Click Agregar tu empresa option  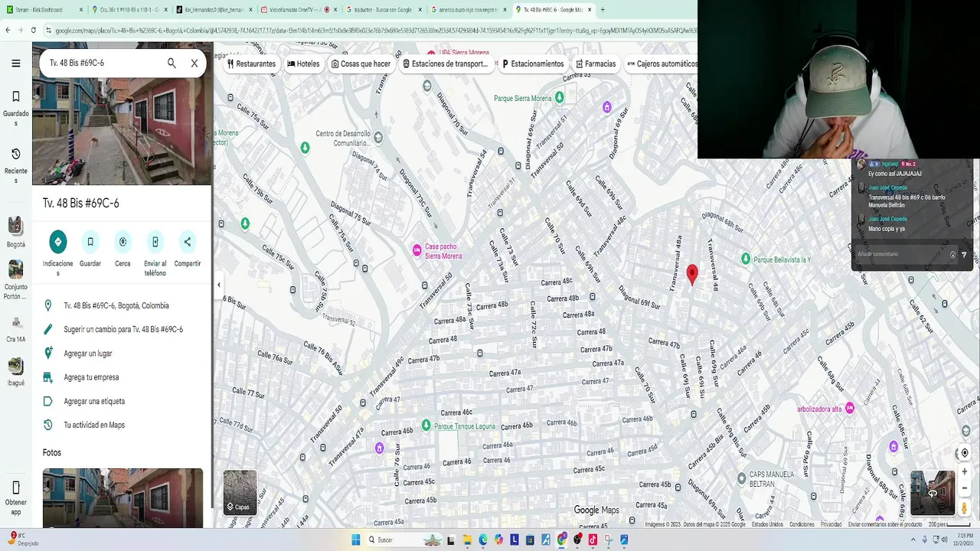pyautogui.click(x=122, y=377)
